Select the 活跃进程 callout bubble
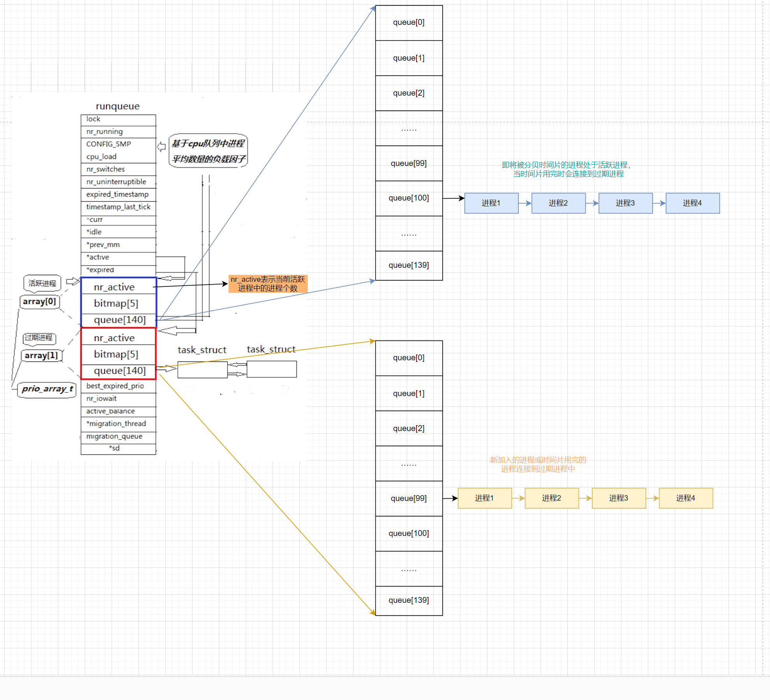Viewport: 770px width, 700px height. [42, 283]
